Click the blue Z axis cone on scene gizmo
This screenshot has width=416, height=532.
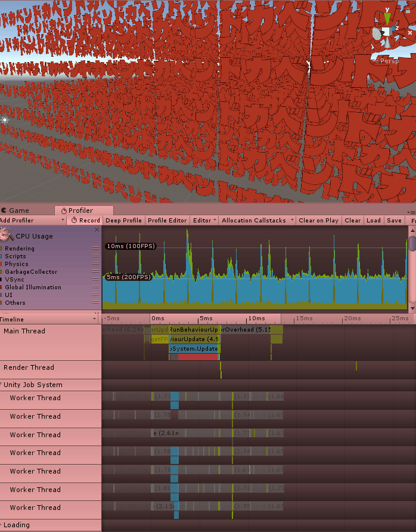(393, 29)
